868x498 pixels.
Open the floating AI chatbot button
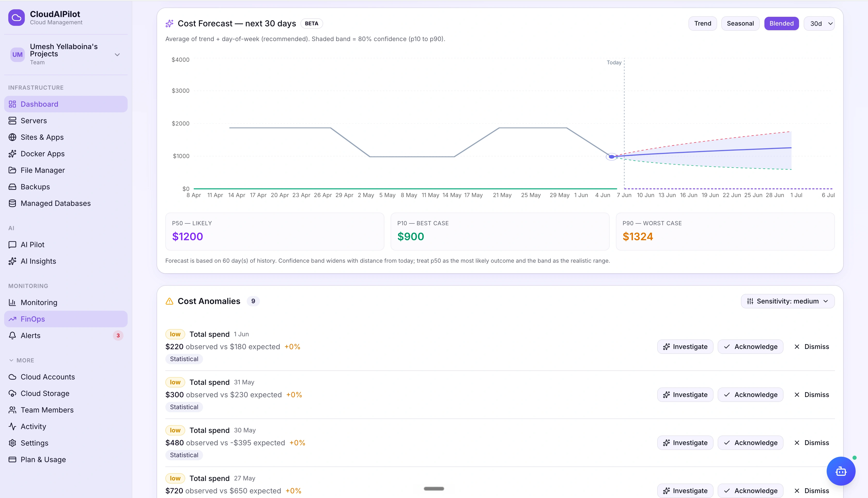coord(841,471)
